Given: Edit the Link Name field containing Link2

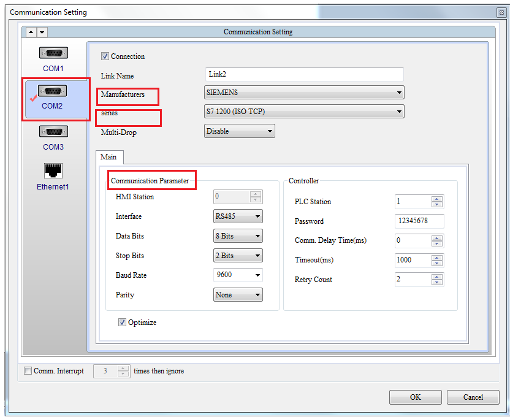Looking at the screenshot, I should (304, 74).
